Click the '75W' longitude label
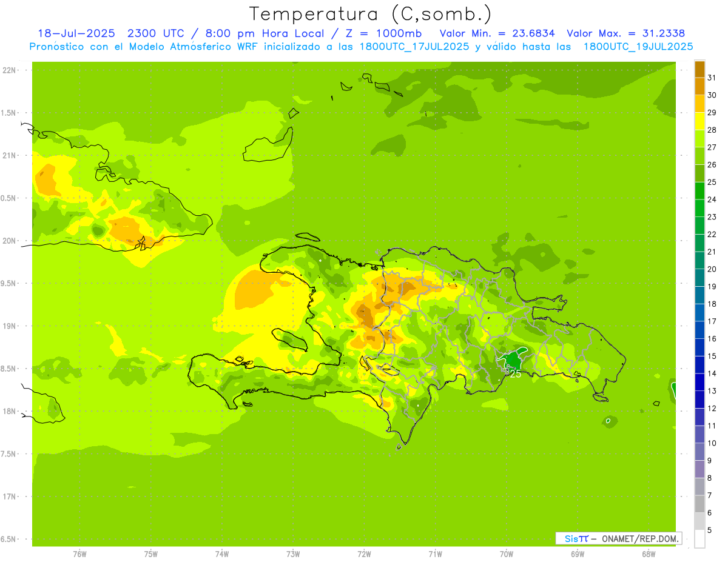 pos(150,554)
